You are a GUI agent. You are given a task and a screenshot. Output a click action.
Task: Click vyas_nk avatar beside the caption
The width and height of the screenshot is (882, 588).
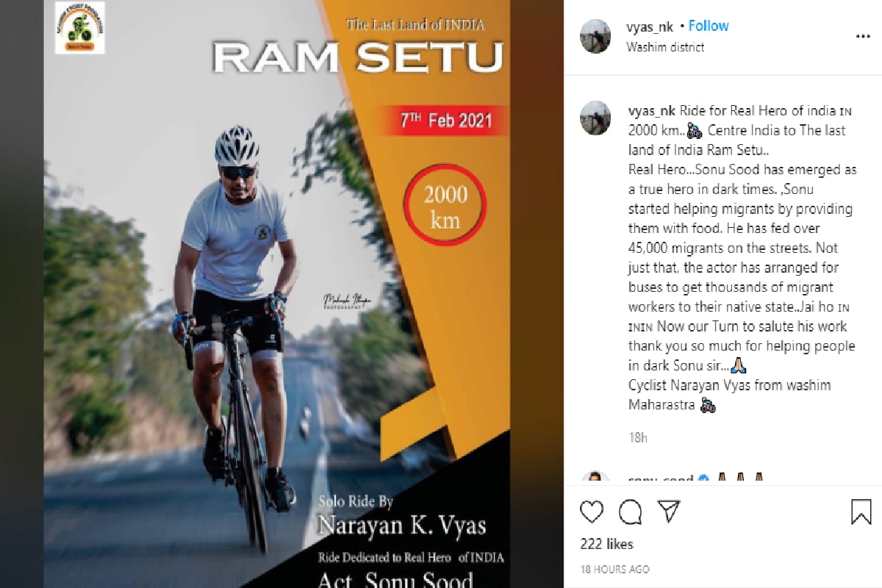coord(595,118)
